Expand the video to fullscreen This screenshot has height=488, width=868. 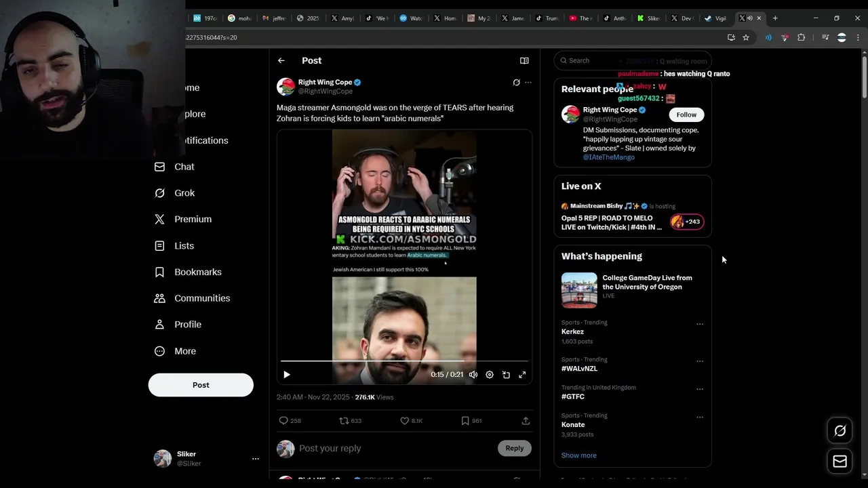click(522, 375)
